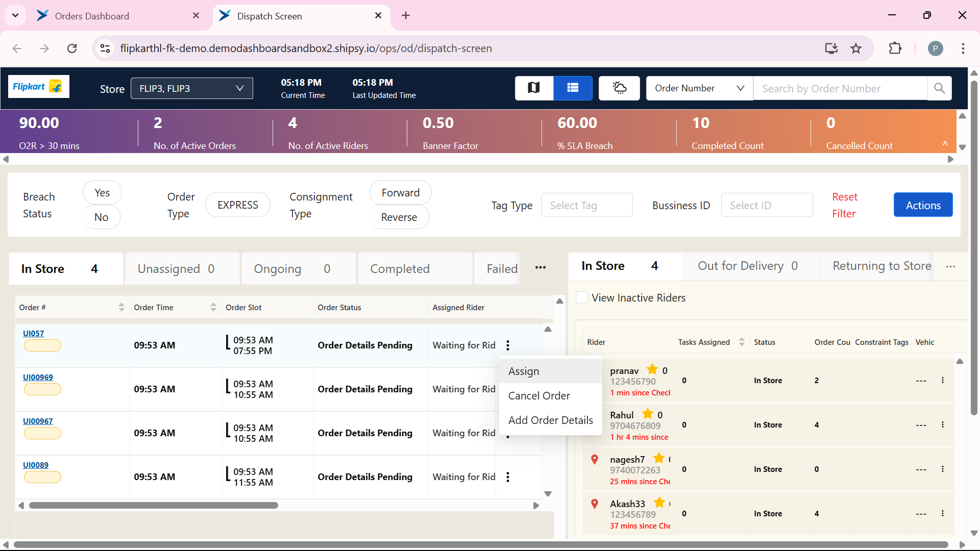Switch to Out for Delivery riders tab
The height and width of the screenshot is (551, 980).
coord(750,266)
